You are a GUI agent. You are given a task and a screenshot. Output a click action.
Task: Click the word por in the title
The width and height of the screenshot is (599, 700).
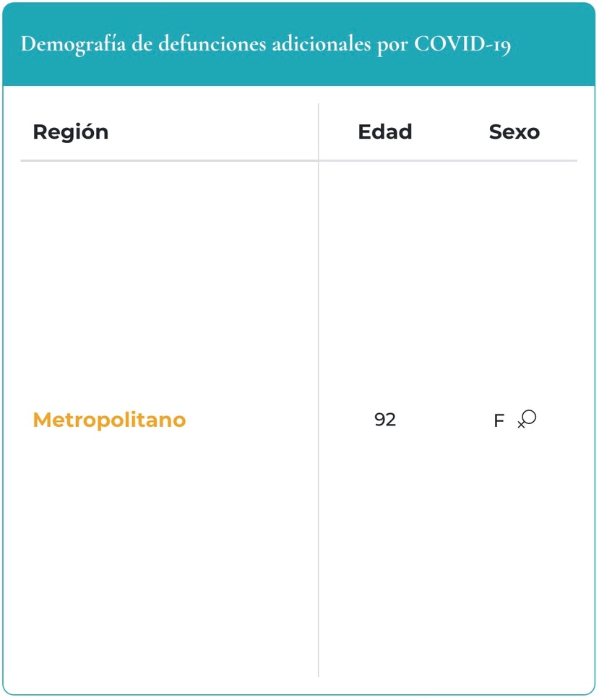click(x=392, y=46)
